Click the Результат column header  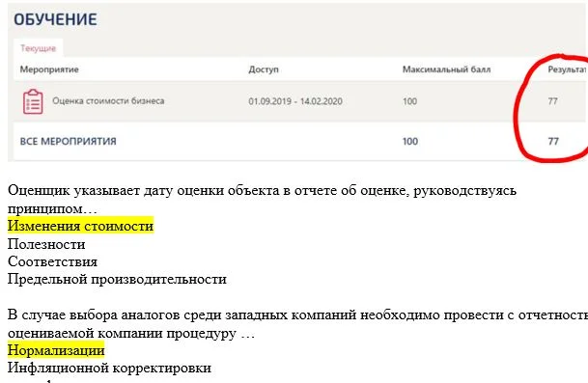568,69
